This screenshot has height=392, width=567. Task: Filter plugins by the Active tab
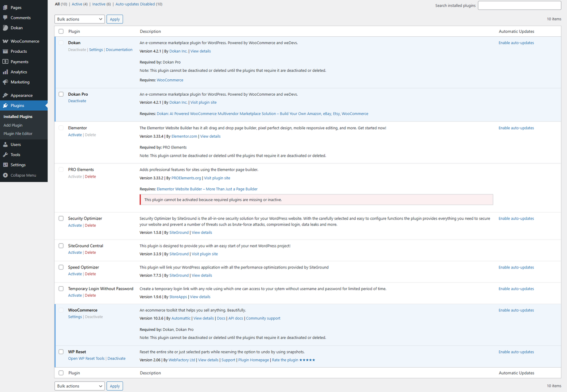tap(77, 4)
